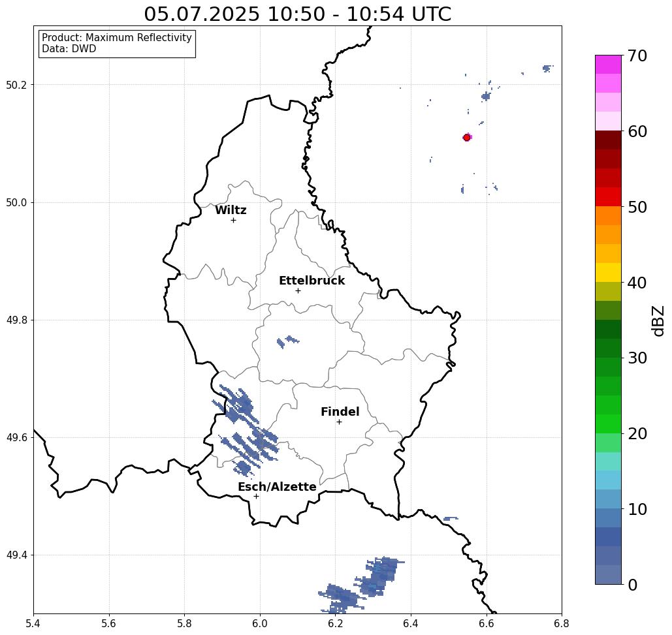Click the longitude tick label 6.6
The width and height of the screenshot is (672, 635).
[x=487, y=623]
